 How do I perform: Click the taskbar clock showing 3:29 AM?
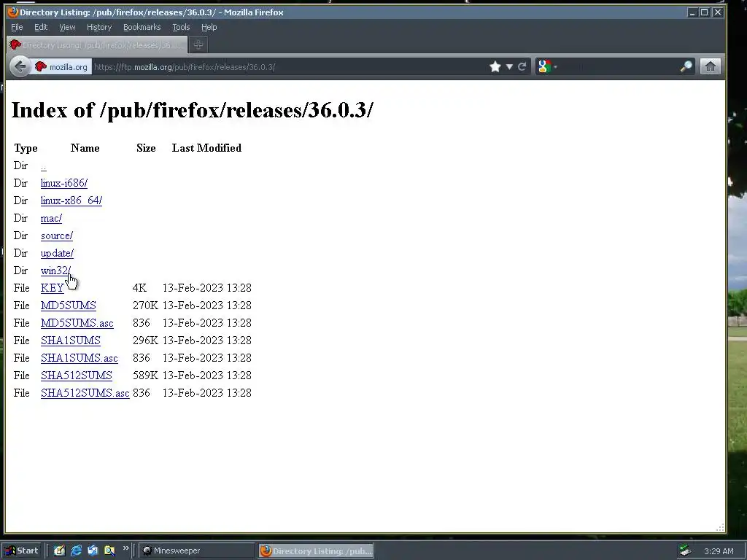point(719,551)
